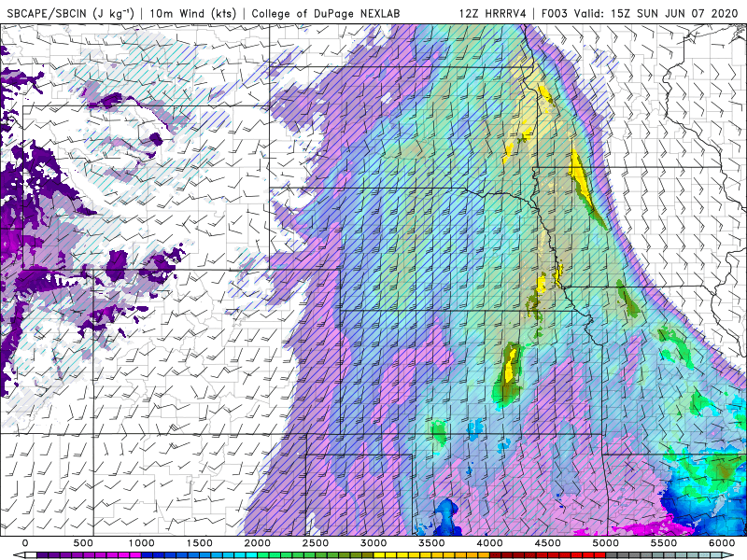This screenshot has width=747, height=560.
Task: Click the white color swatch below the 0 label
Action: pos(31,554)
